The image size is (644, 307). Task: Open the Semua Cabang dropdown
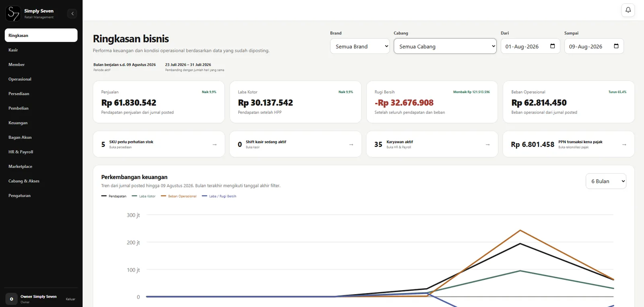(x=445, y=46)
